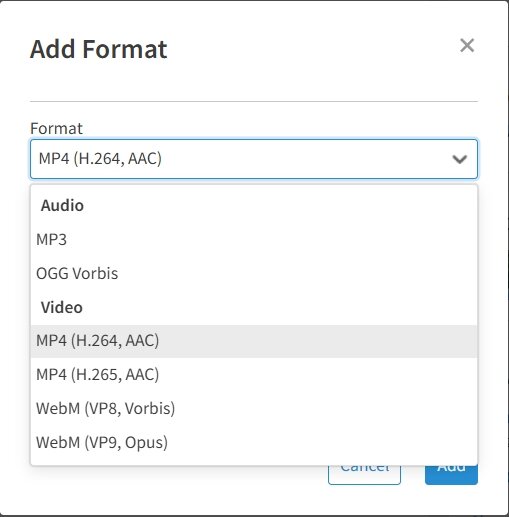Select MP3 audio format

pyautogui.click(x=254, y=239)
